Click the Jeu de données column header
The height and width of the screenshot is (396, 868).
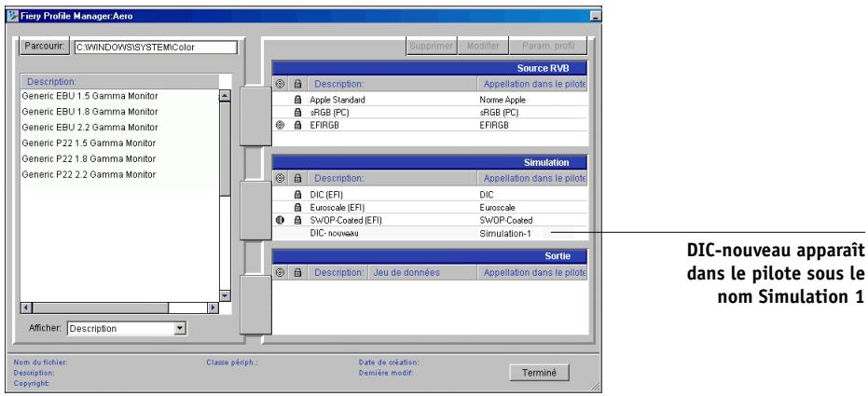421,272
